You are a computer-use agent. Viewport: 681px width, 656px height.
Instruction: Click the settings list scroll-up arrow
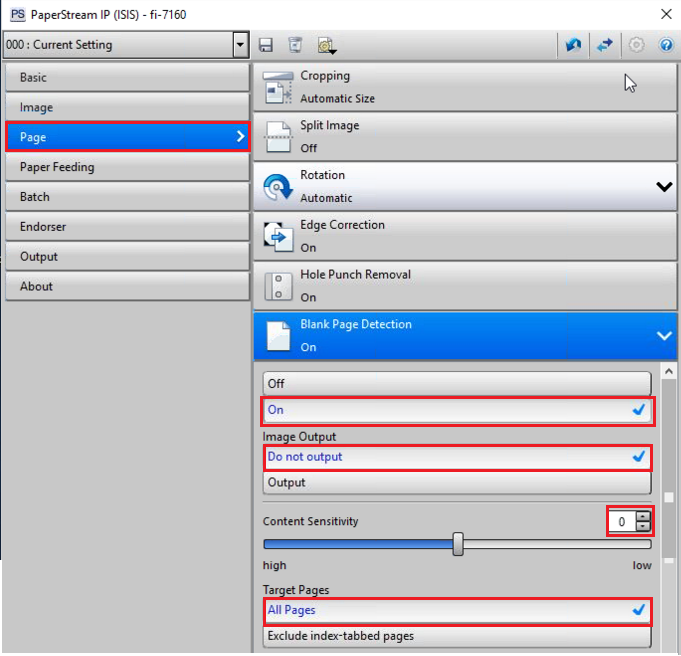point(669,371)
